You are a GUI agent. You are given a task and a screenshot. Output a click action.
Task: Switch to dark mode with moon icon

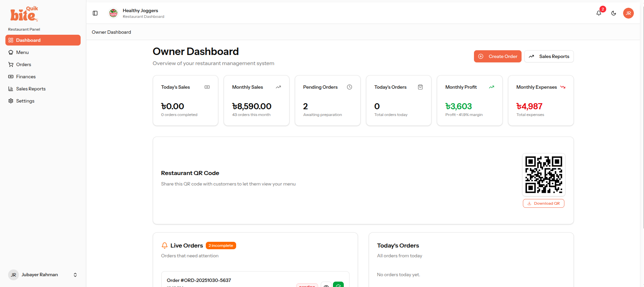tap(614, 13)
